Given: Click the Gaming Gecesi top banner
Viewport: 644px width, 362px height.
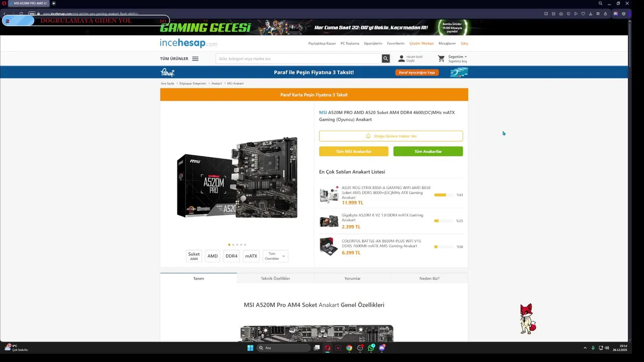Looking at the screenshot, I should click(x=314, y=27).
